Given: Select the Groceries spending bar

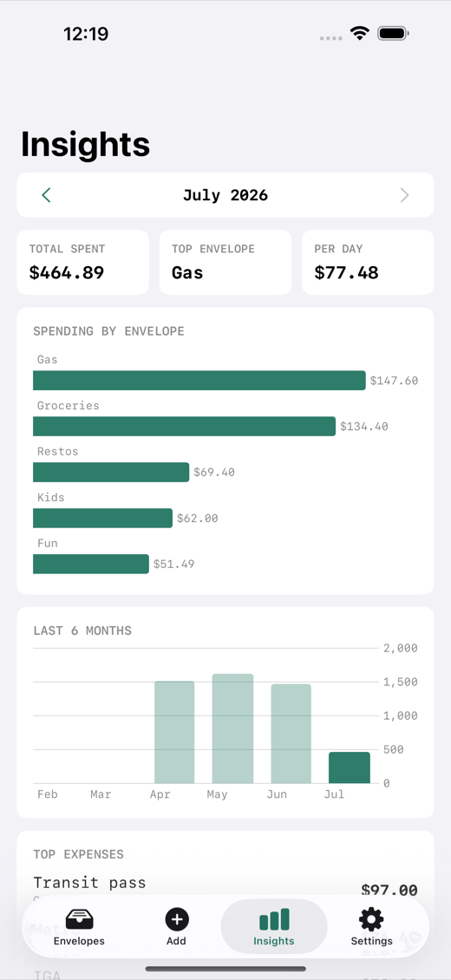Looking at the screenshot, I should coord(184,426).
